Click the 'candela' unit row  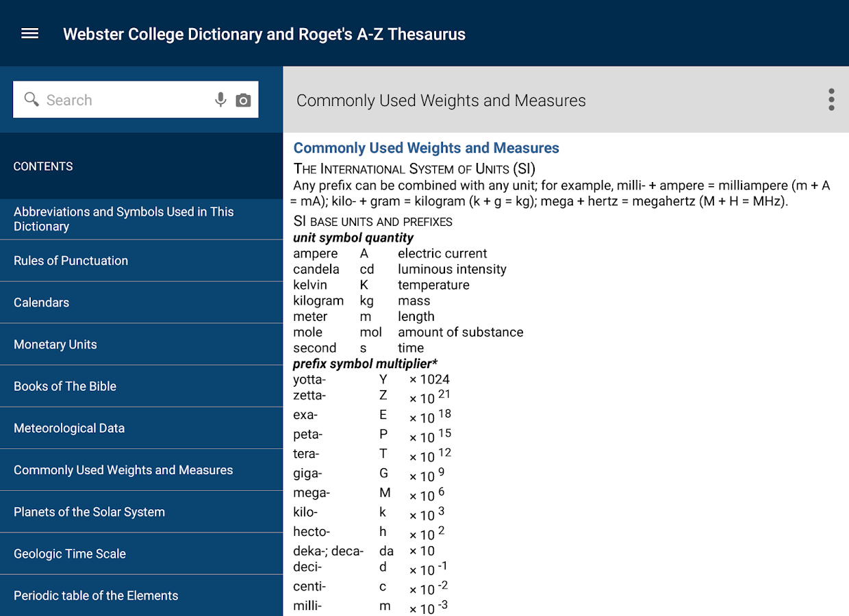click(400, 269)
